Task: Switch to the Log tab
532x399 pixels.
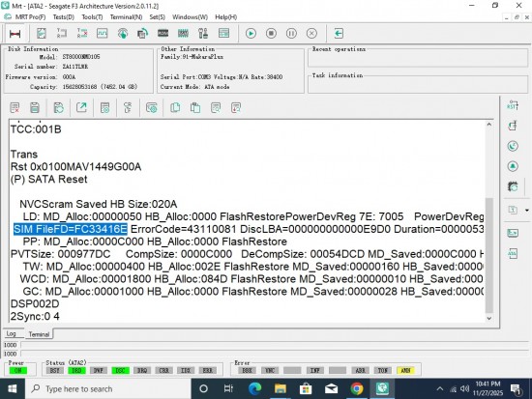Action: [12, 333]
